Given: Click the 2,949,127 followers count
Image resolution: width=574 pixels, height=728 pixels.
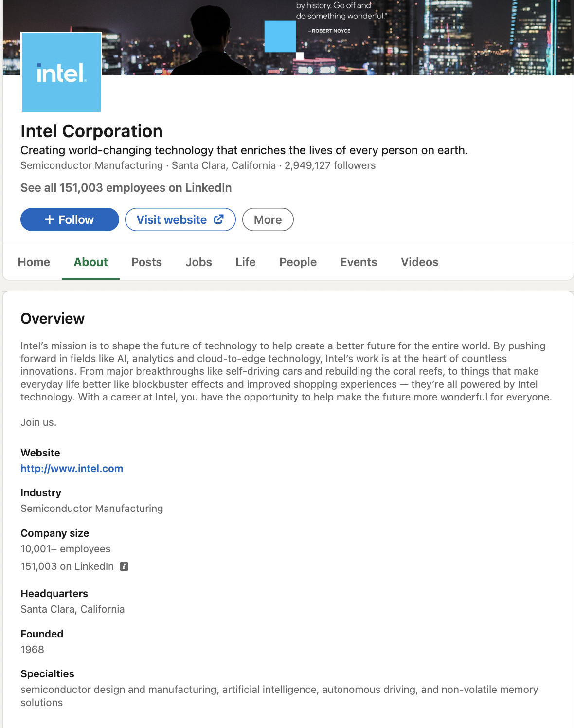Looking at the screenshot, I should coord(330,165).
